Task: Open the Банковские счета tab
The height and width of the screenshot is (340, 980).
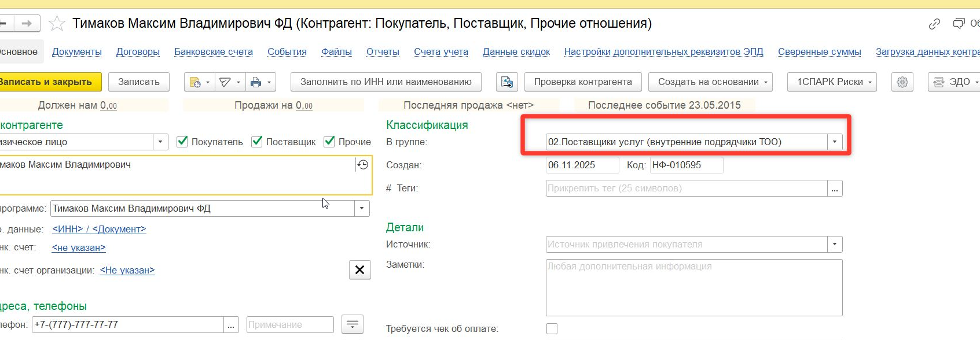Action: [214, 51]
